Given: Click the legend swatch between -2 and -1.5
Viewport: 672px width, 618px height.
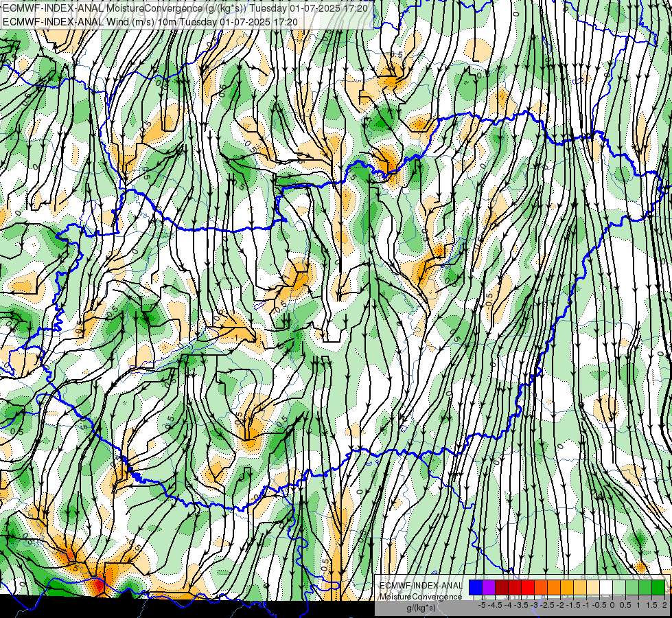Looking at the screenshot, I should point(567,588).
